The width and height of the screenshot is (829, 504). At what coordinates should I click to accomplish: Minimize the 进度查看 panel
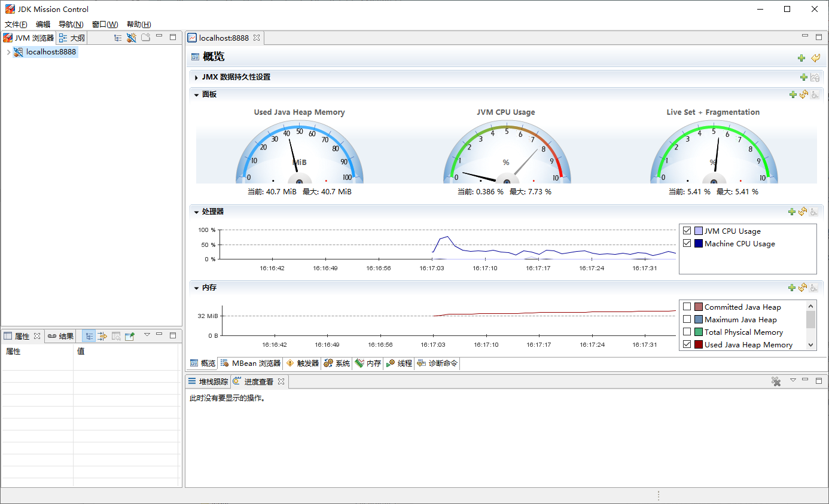point(806,380)
